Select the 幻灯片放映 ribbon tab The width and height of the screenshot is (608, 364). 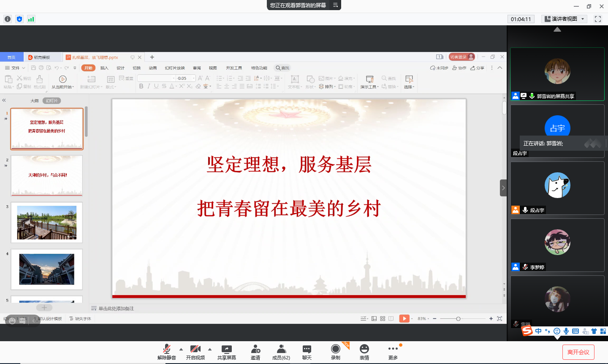coord(175,68)
